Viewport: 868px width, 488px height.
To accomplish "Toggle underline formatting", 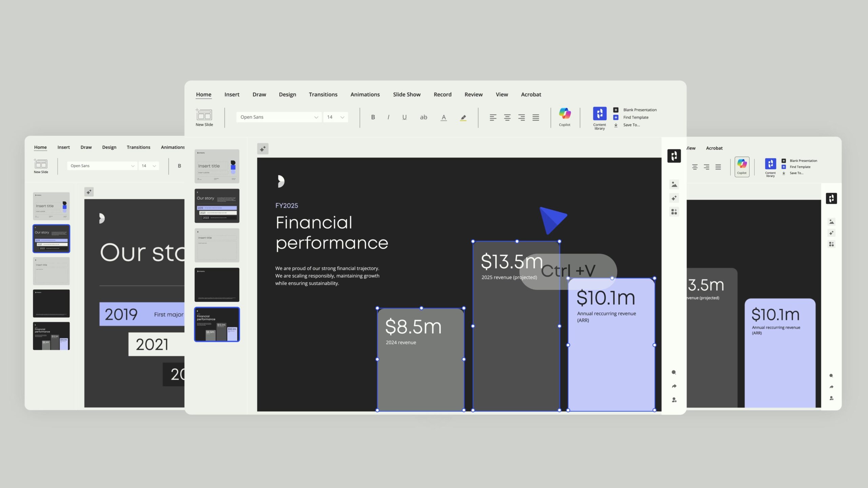I will click(404, 117).
